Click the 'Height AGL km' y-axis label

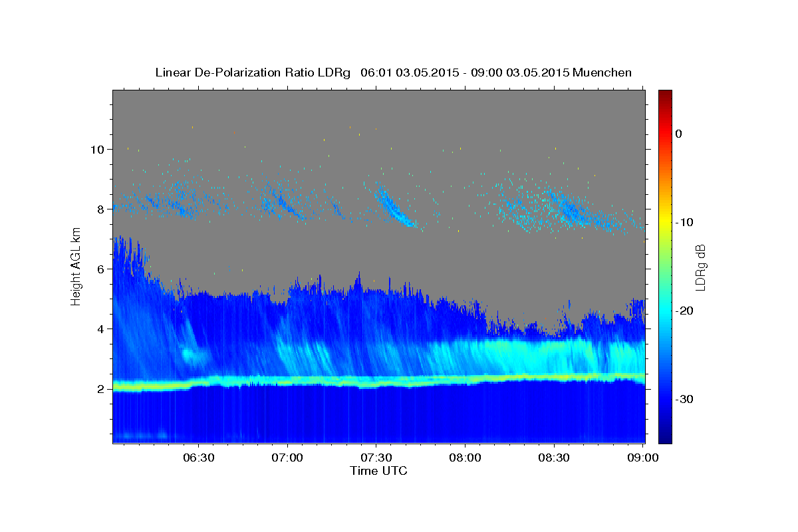(76, 266)
